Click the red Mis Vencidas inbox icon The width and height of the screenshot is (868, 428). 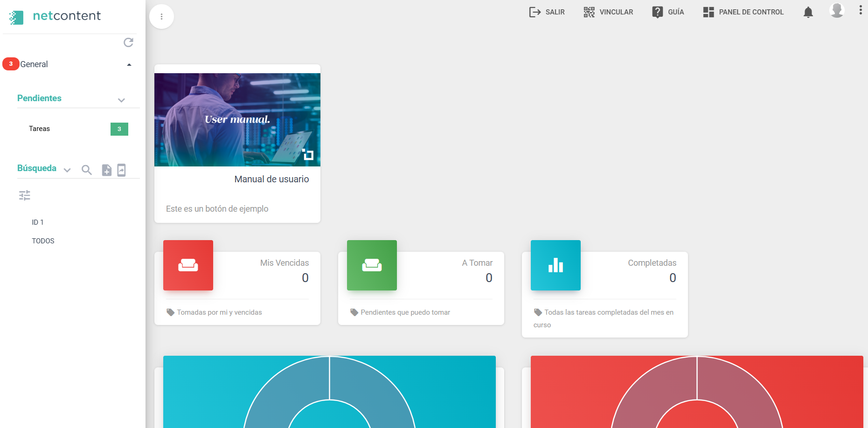coord(188,265)
